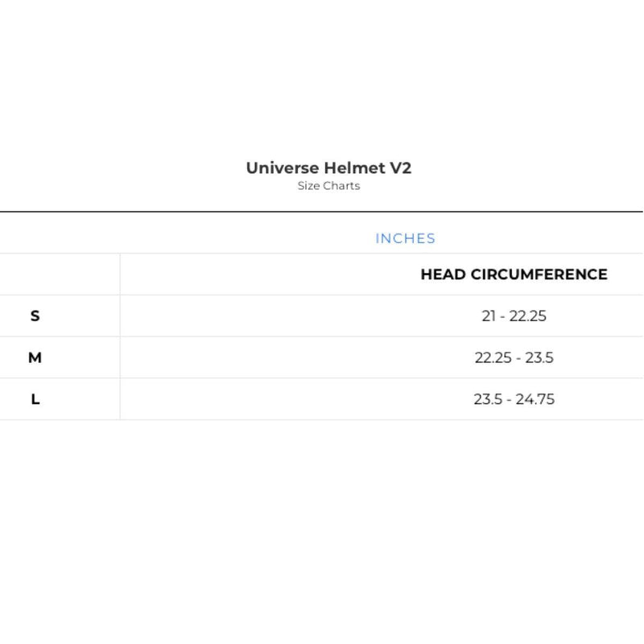The height and width of the screenshot is (644, 644).
Task: Click the word Universe in the title
Action: [x=282, y=168]
